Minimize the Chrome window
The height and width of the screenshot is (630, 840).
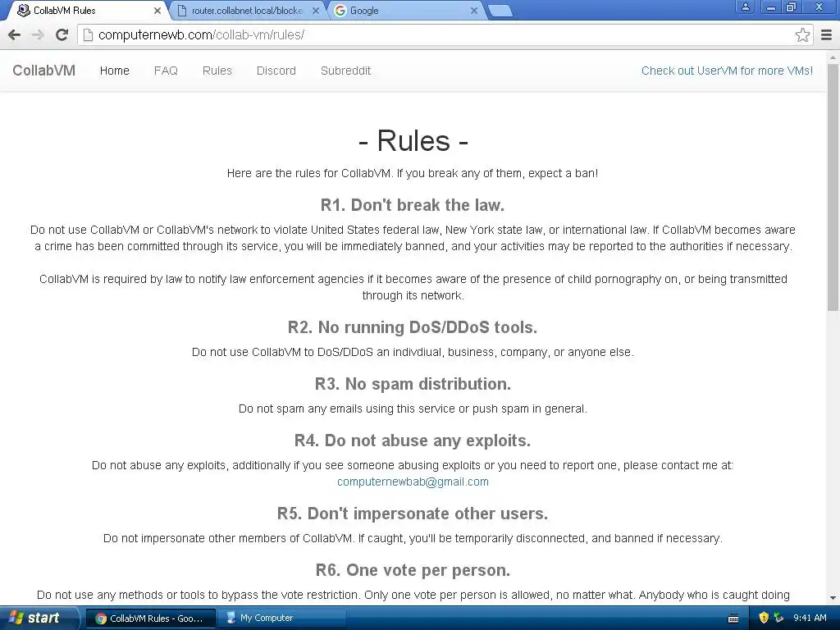point(771,7)
